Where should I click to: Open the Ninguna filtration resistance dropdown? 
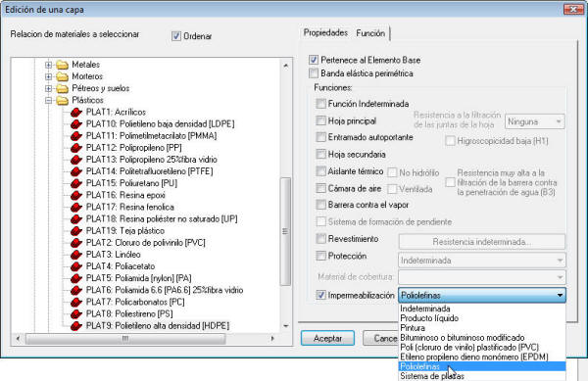(535, 121)
